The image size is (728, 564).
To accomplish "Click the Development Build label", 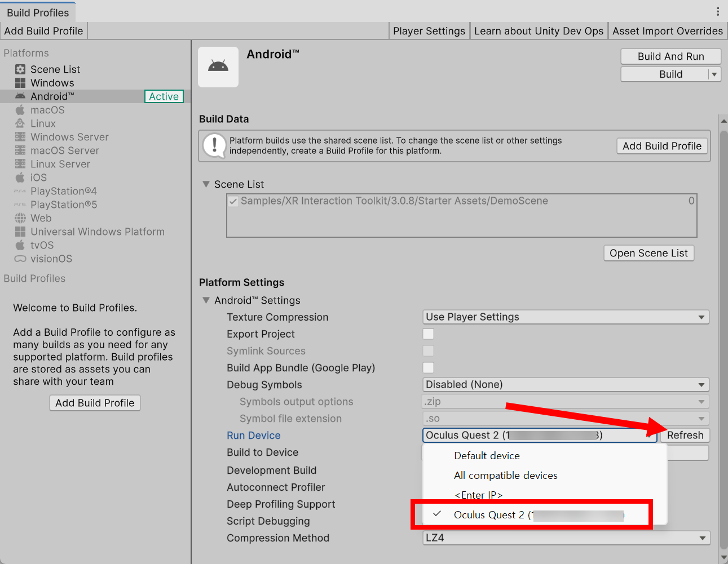I will (271, 470).
